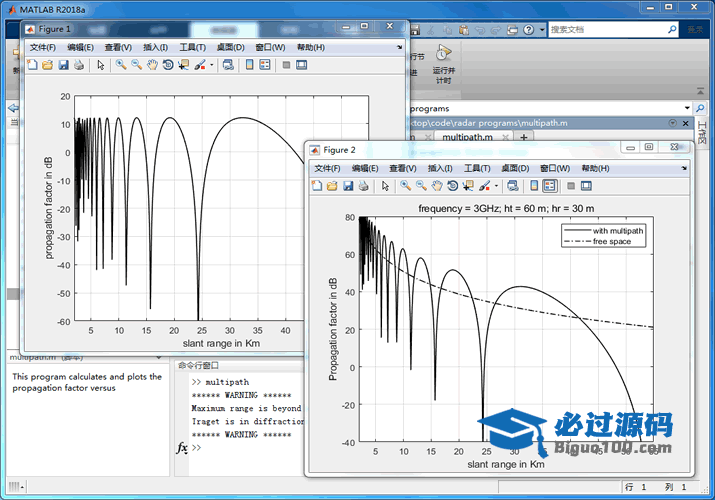715x500 pixels.
Task: Print figure icon in Figure 2 toolbar
Action: 363,186
